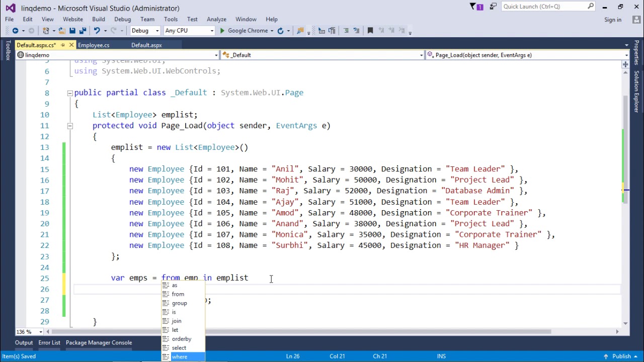This screenshot has width=644, height=362.
Task: Click the browser Refresh icon in toolbar
Action: click(x=280, y=31)
